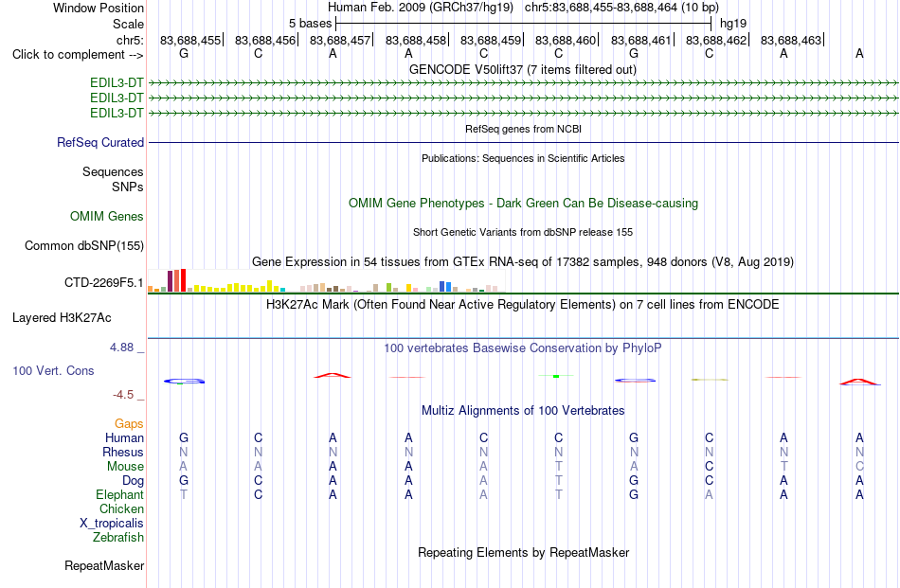This screenshot has height=588, width=900.
Task: Select the 'Layered H3K27Ac' track label
Action: (x=62, y=318)
